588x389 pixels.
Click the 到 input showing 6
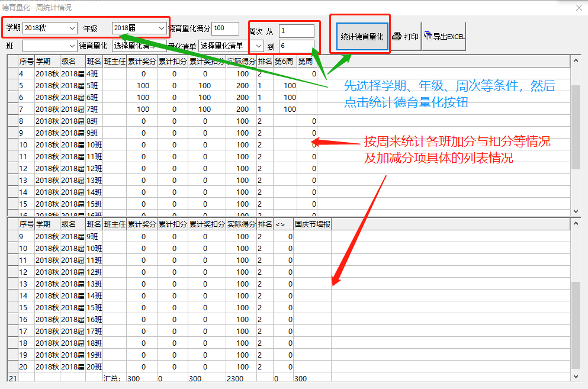298,46
